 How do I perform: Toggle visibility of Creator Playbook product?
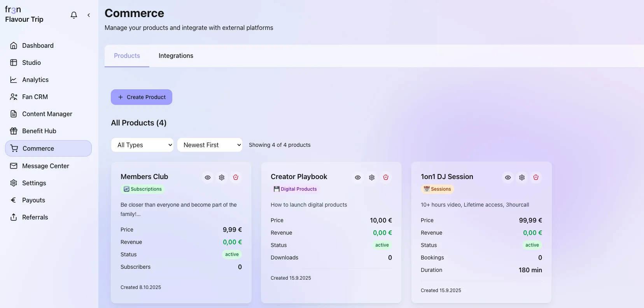358,177
